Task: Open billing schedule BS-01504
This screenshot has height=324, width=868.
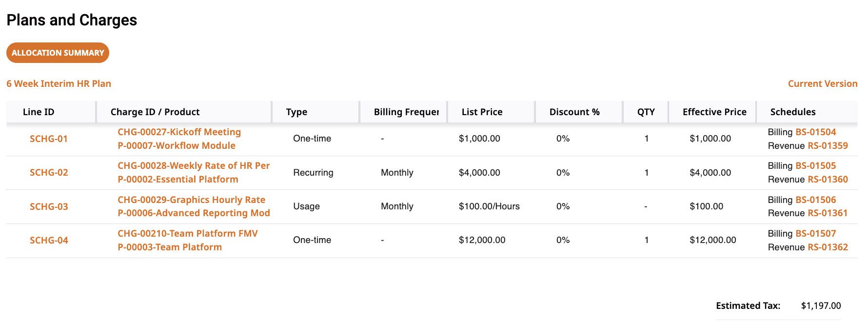Action: 816,132
